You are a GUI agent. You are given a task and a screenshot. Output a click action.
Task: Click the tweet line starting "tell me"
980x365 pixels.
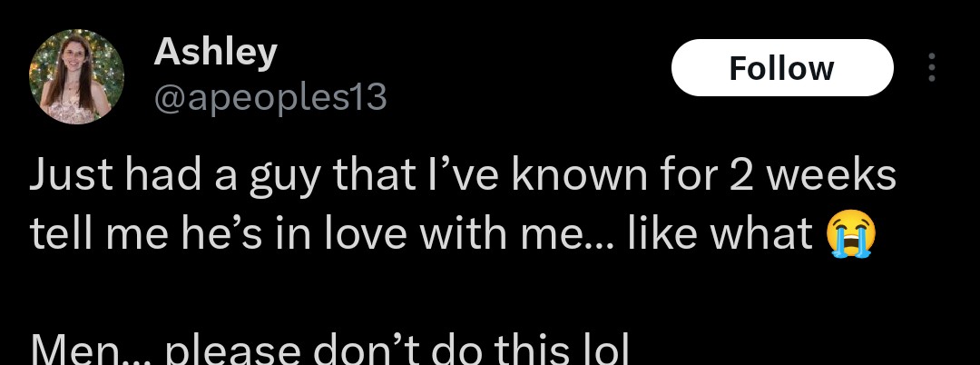(422, 234)
